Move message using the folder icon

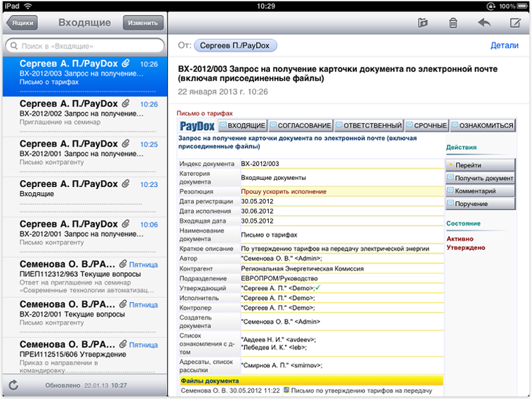pos(424,21)
